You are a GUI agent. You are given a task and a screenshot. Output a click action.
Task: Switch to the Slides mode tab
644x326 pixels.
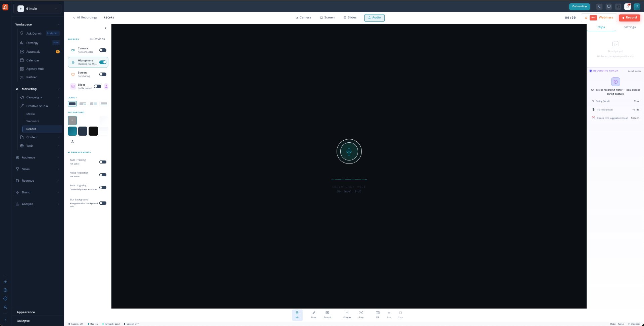(x=350, y=17)
